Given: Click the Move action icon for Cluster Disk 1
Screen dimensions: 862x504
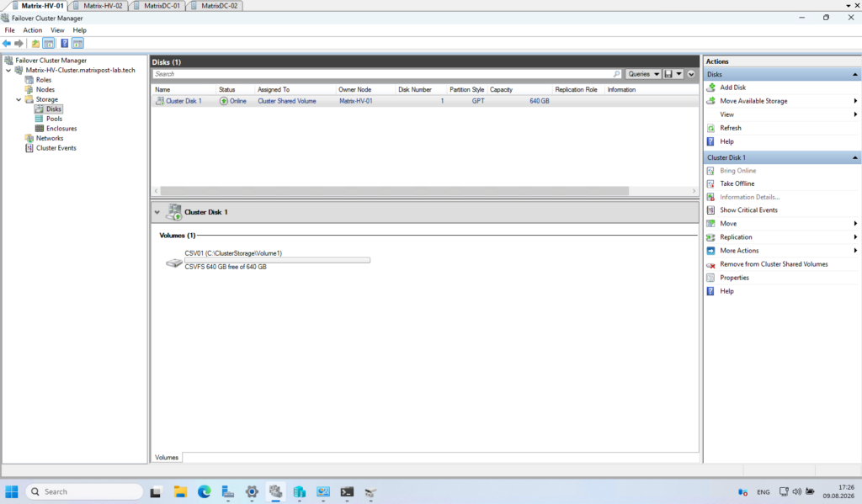Looking at the screenshot, I should 710,224.
